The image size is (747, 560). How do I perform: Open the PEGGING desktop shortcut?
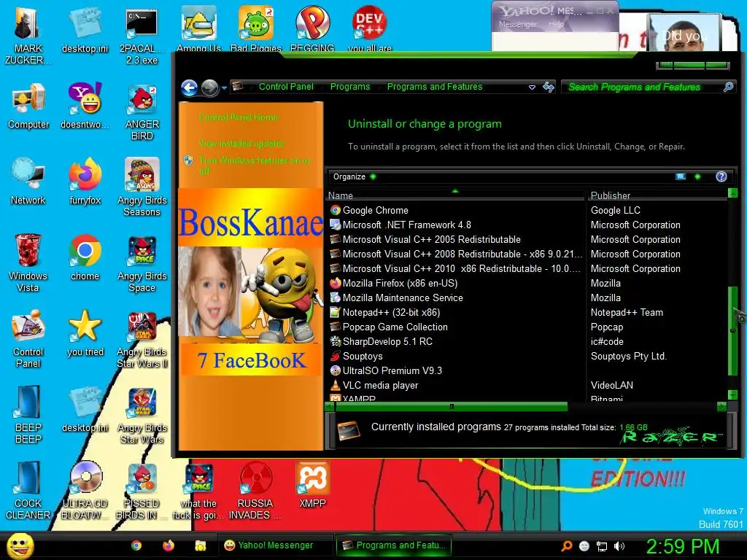click(x=312, y=28)
